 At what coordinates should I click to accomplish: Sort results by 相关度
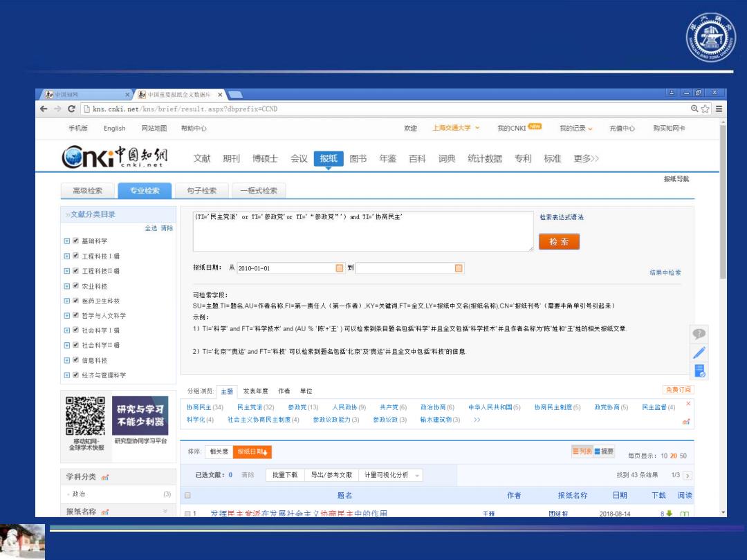tap(219, 451)
